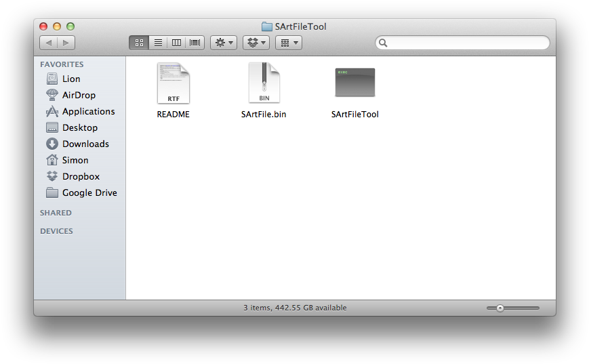This screenshot has width=589, height=364.
Task: Open Dropbox in the sidebar
Action: click(x=79, y=176)
